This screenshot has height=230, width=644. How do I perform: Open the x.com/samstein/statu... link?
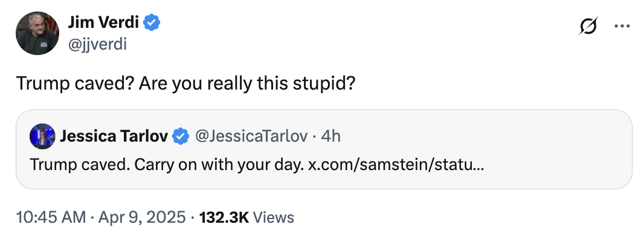click(x=396, y=165)
